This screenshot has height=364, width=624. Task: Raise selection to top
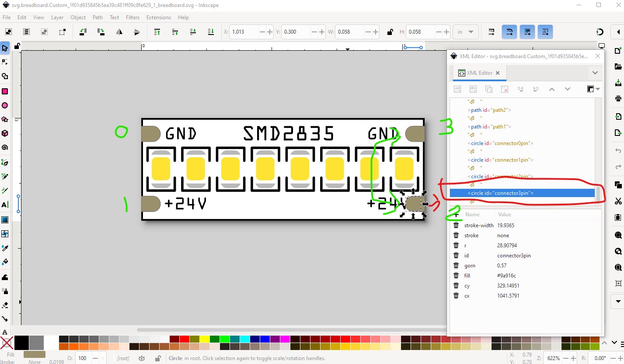click(x=157, y=32)
